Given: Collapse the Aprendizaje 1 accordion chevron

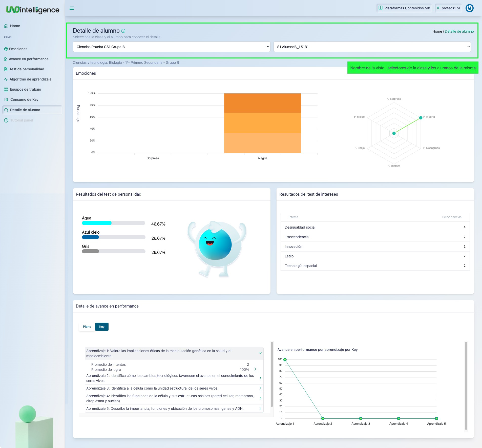Looking at the screenshot, I should (x=260, y=353).
